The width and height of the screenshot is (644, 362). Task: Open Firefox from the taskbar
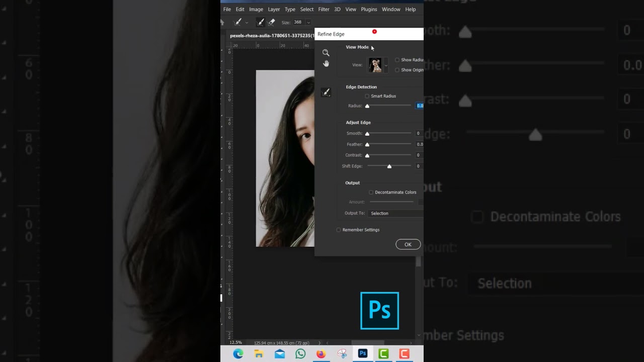(x=321, y=354)
